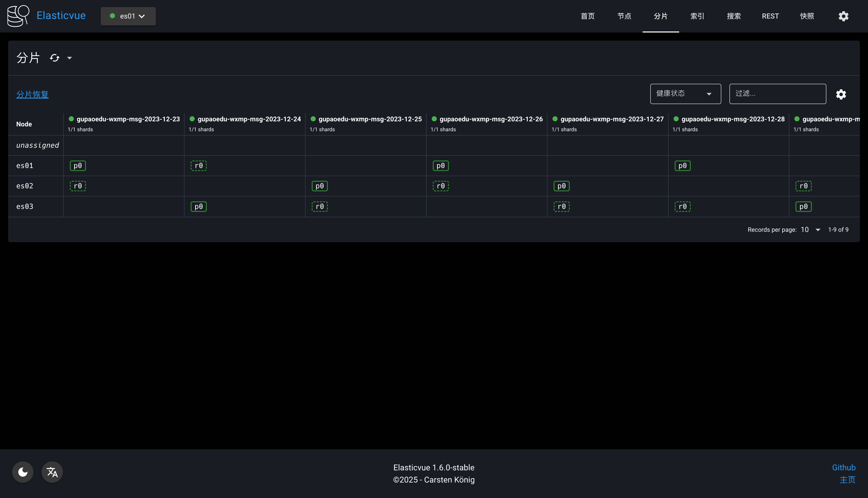Click primary shard p0 on es01 for 2023-12-23

point(78,166)
